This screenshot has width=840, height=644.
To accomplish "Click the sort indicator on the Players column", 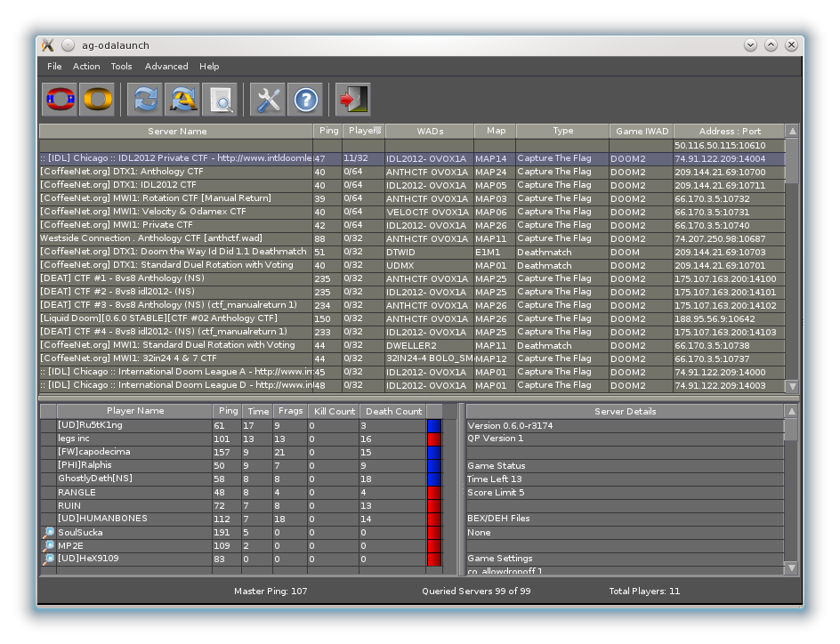I will 377,131.
